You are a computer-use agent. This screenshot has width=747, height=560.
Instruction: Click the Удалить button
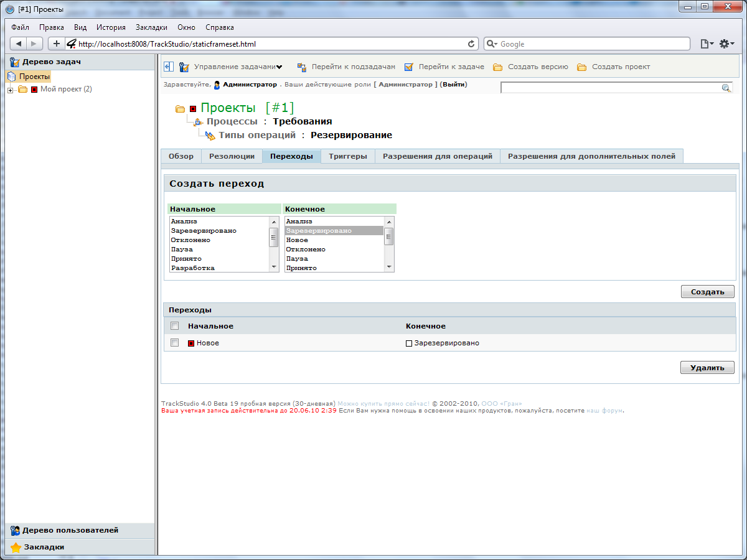pyautogui.click(x=708, y=368)
